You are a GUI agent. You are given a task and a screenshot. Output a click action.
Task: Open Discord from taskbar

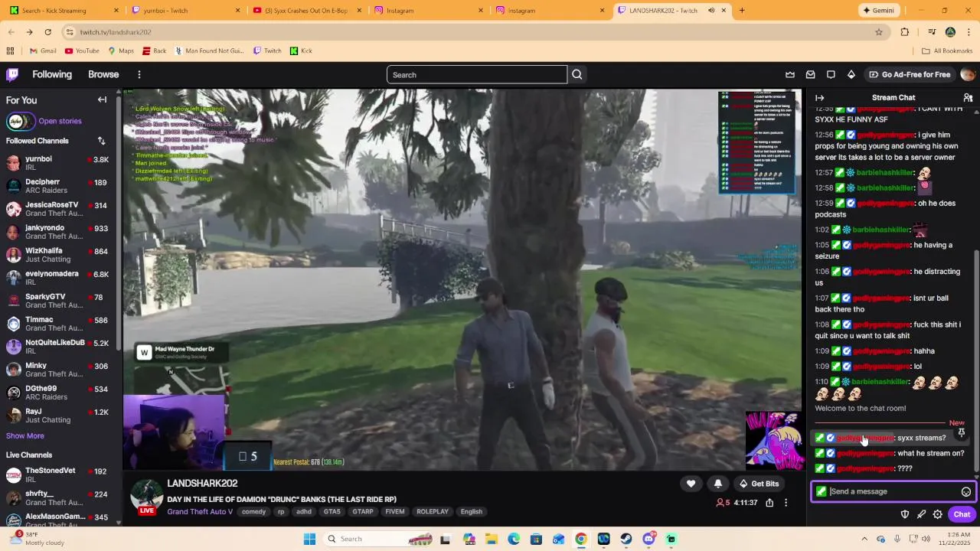649,539
